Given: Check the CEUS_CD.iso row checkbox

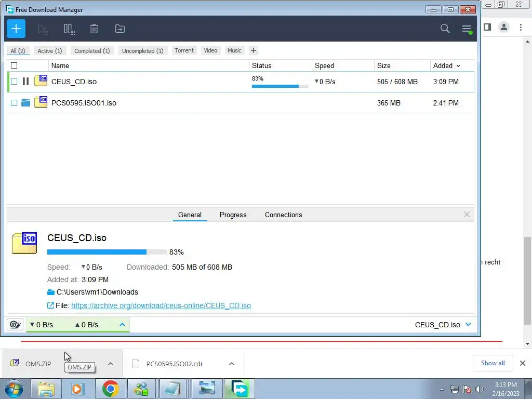Looking at the screenshot, I should point(14,82).
